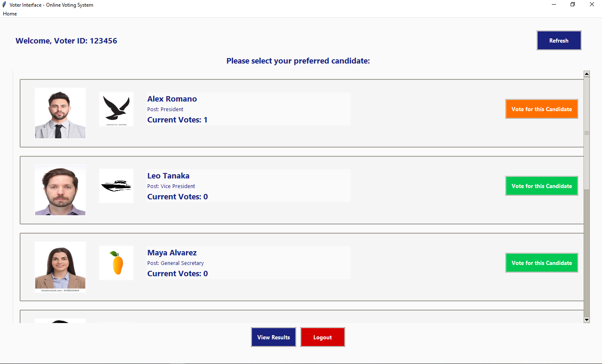Logout from the voter interface
Viewport: 602px width, 364px height.
pos(322,337)
